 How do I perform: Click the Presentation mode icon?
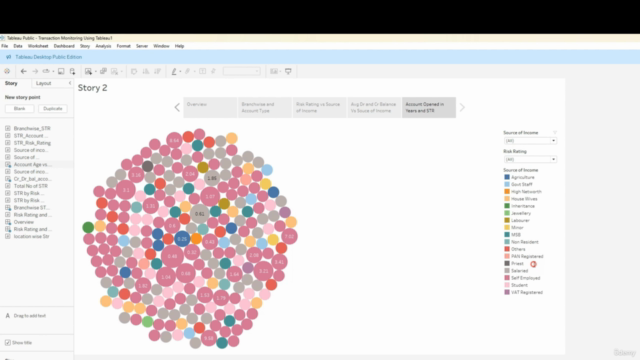288,71
